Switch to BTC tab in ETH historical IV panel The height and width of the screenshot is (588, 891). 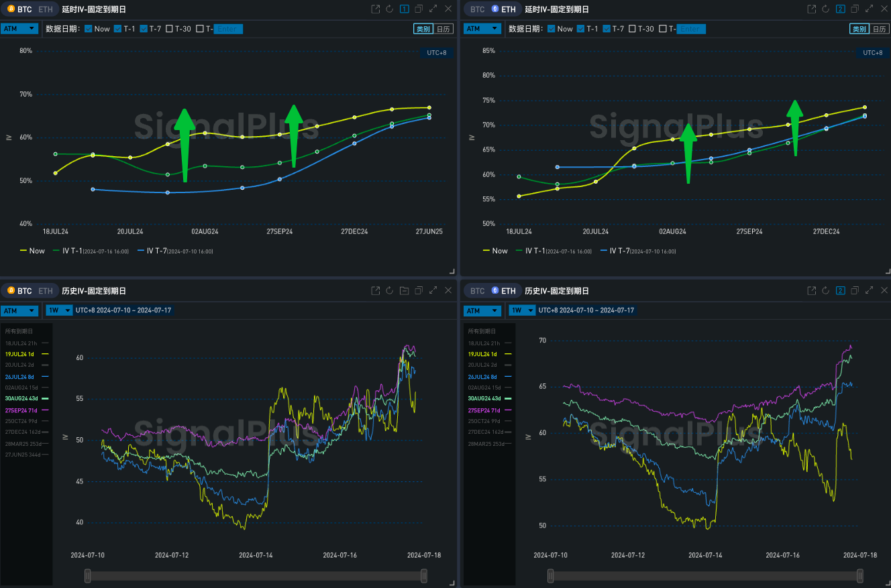(477, 291)
